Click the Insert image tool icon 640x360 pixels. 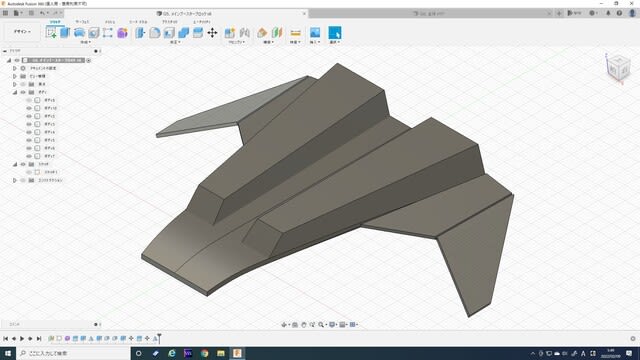(x=315, y=33)
